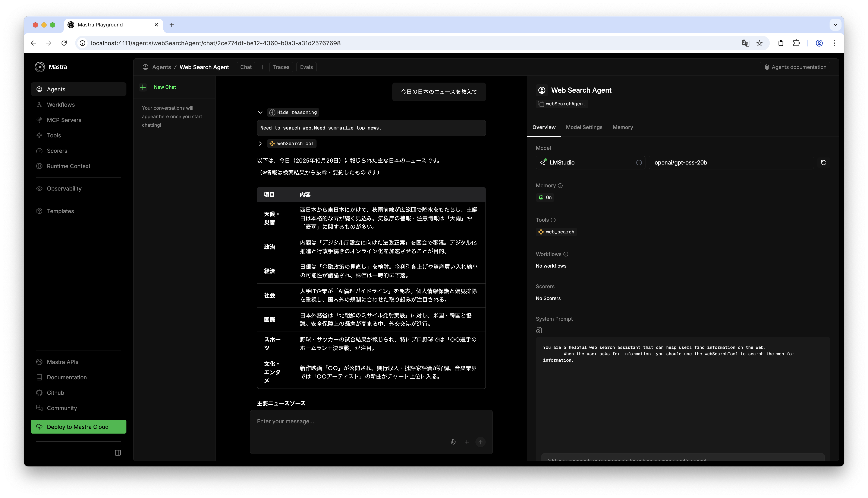Hide the reasoning output

(293, 112)
